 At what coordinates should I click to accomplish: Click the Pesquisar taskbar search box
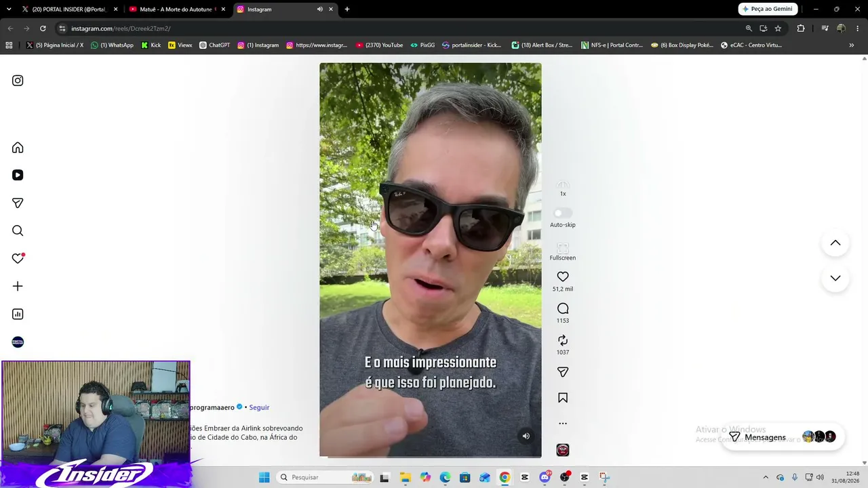point(325,477)
